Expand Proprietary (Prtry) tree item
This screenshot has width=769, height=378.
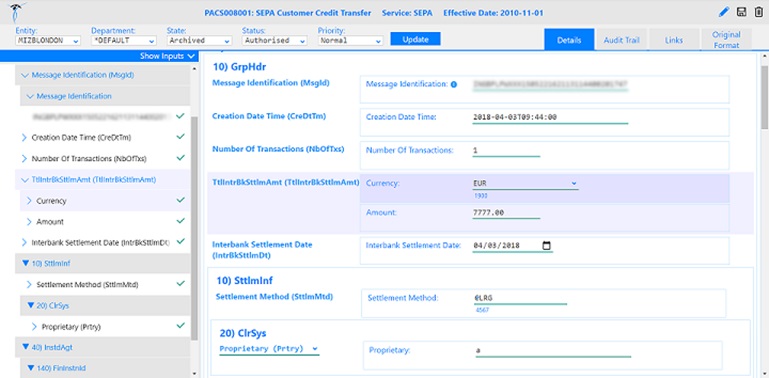click(x=34, y=327)
